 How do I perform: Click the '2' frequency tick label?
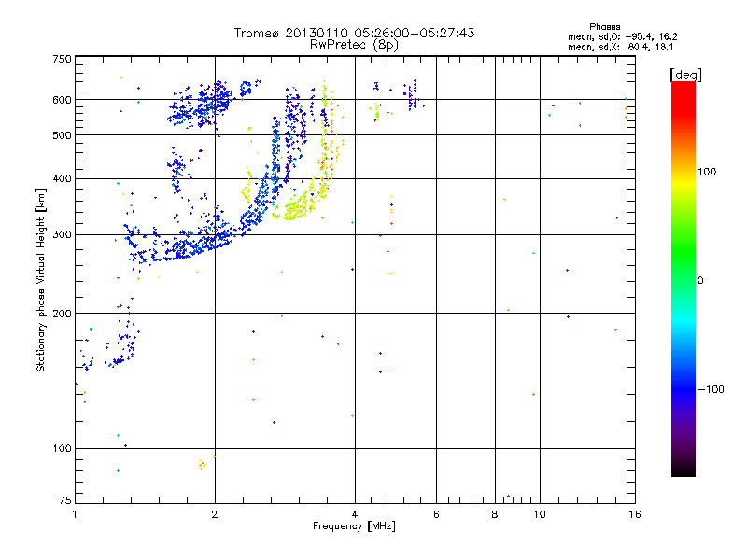pyautogui.click(x=215, y=514)
